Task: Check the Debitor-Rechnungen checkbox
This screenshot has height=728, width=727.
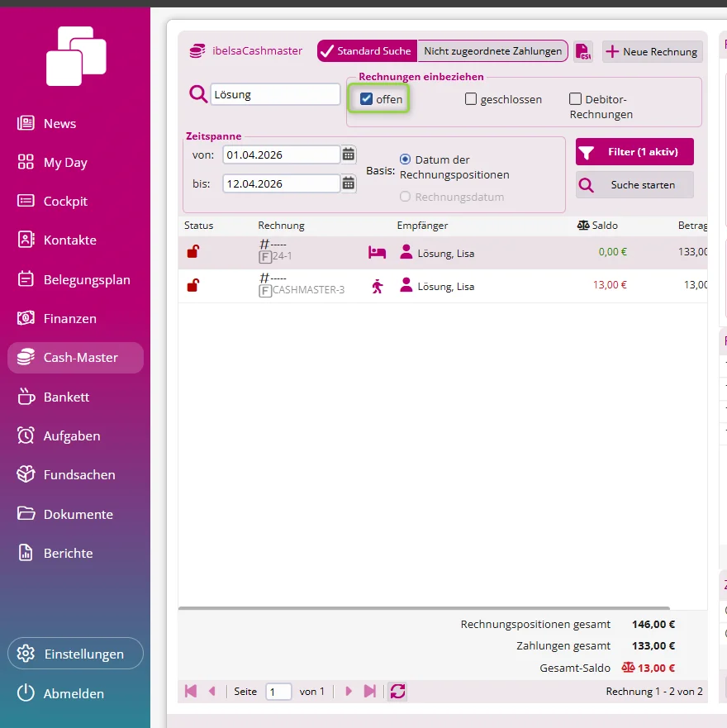Action: point(575,99)
